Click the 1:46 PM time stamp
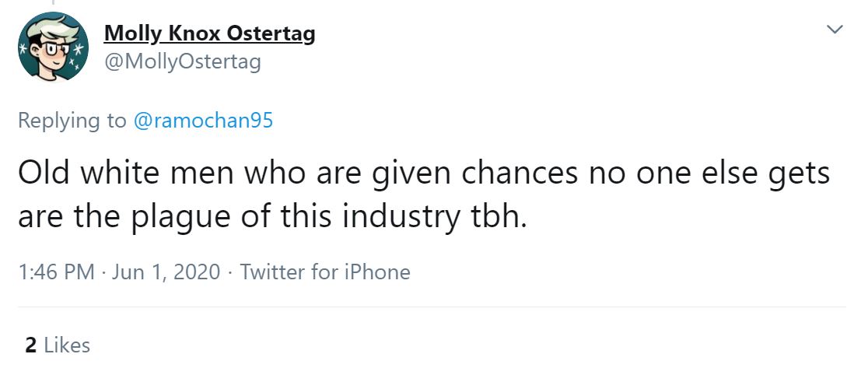This screenshot has width=868, height=375. 56,272
